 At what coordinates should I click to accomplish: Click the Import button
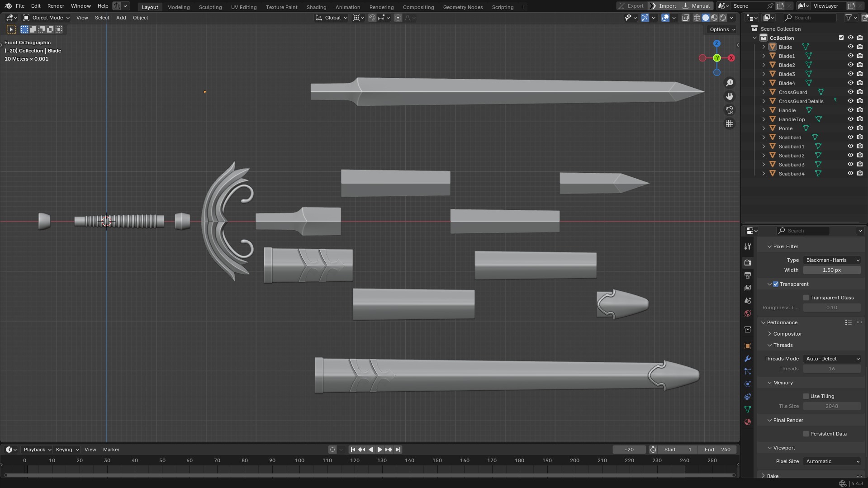(663, 6)
